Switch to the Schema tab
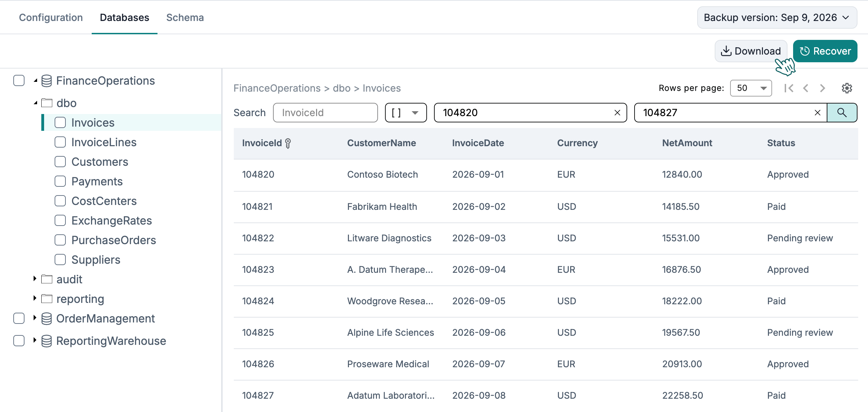Image resolution: width=868 pixels, height=412 pixels. tap(185, 17)
